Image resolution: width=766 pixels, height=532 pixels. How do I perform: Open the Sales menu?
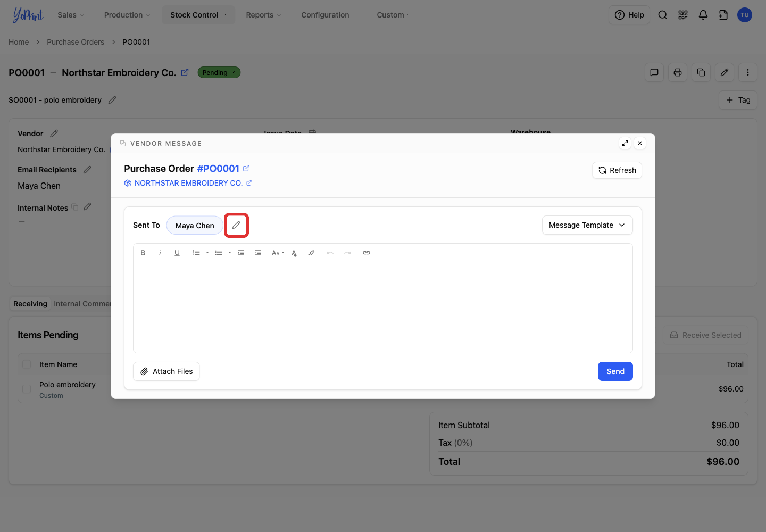click(x=71, y=15)
